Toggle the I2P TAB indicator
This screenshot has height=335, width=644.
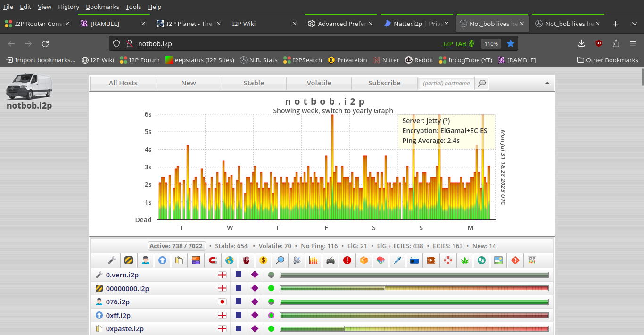point(458,44)
